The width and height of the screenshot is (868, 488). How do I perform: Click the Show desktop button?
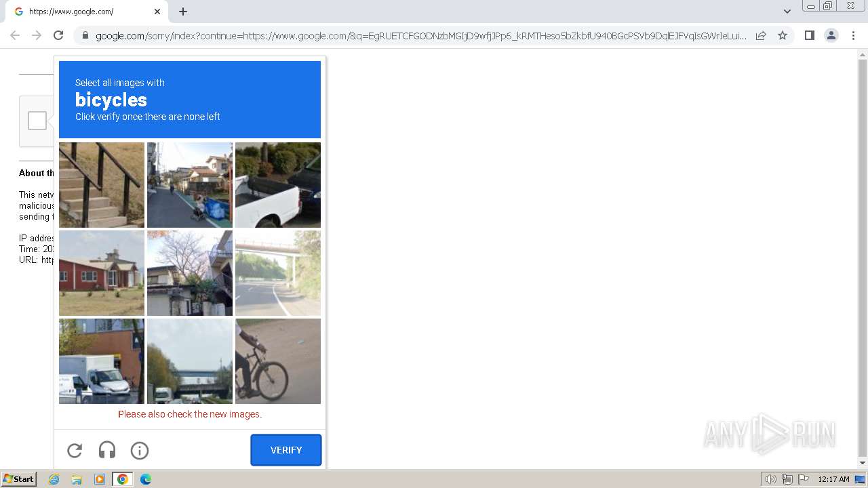point(860,479)
